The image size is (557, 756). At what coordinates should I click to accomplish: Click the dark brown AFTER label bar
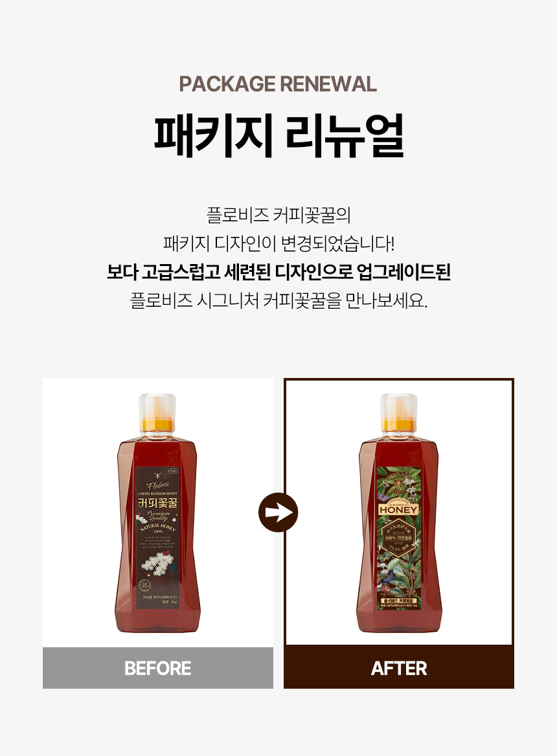pyautogui.click(x=399, y=668)
